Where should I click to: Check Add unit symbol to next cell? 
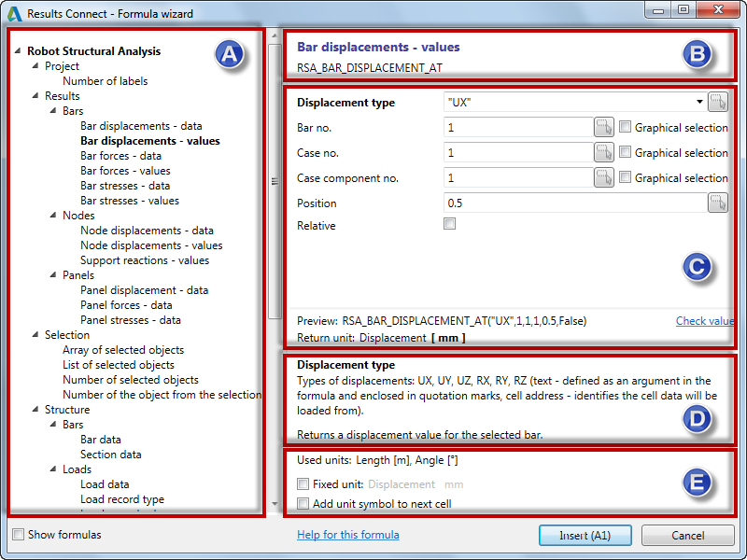pos(303,503)
